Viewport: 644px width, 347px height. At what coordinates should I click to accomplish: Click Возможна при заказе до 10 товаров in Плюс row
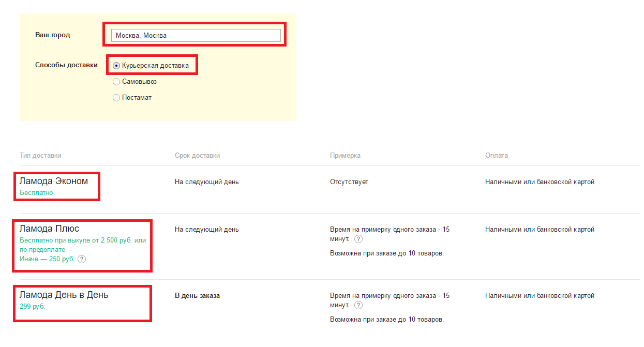[387, 253]
